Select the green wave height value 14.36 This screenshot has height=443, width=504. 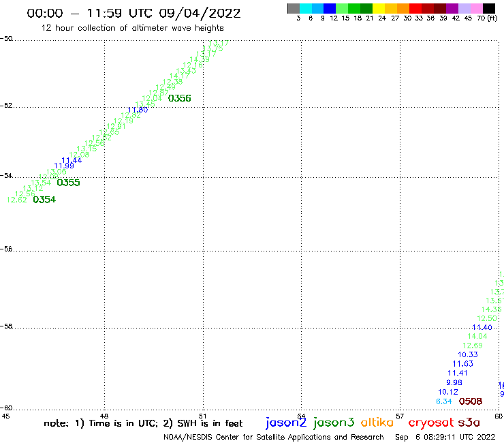(491, 309)
